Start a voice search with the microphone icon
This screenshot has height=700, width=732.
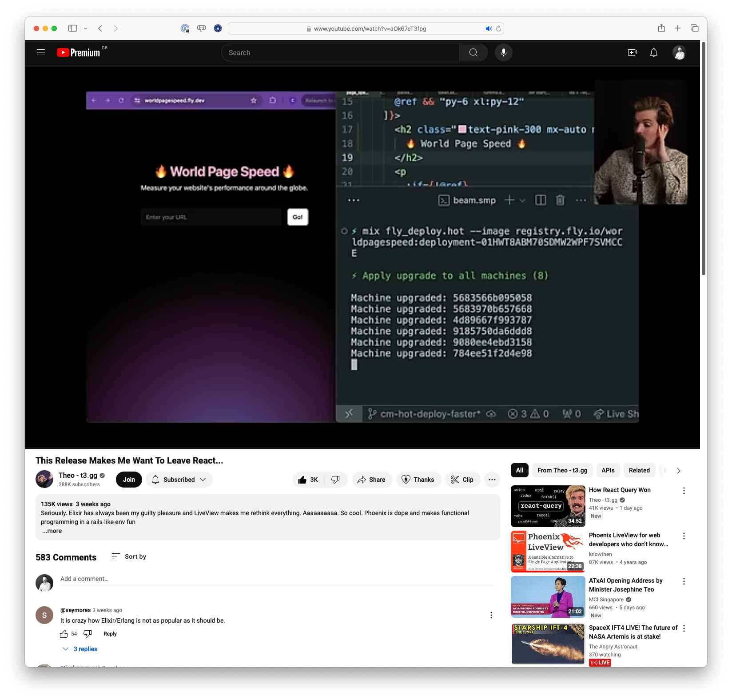click(x=503, y=52)
